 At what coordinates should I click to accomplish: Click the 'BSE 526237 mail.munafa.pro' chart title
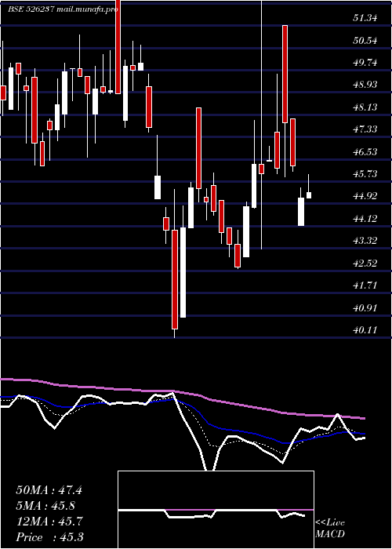click(x=63, y=9)
